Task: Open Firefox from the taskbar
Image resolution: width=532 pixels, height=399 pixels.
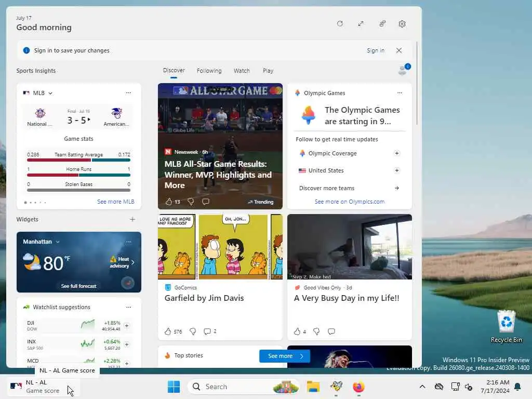Action: (358, 387)
